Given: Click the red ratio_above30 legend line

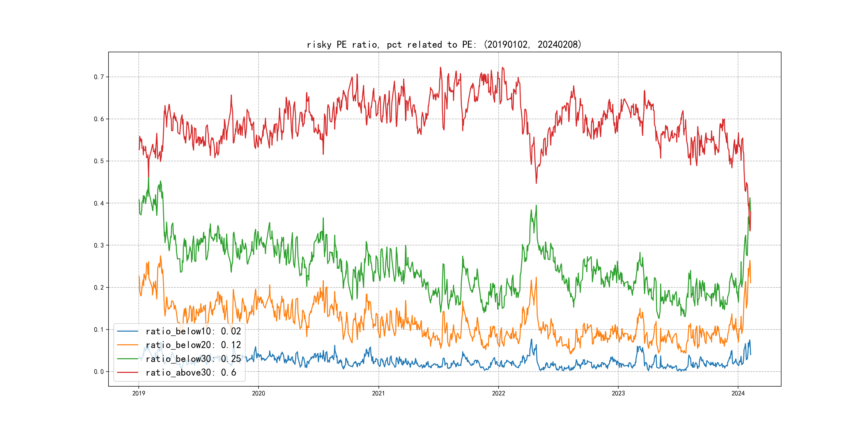Looking at the screenshot, I should click(127, 373).
